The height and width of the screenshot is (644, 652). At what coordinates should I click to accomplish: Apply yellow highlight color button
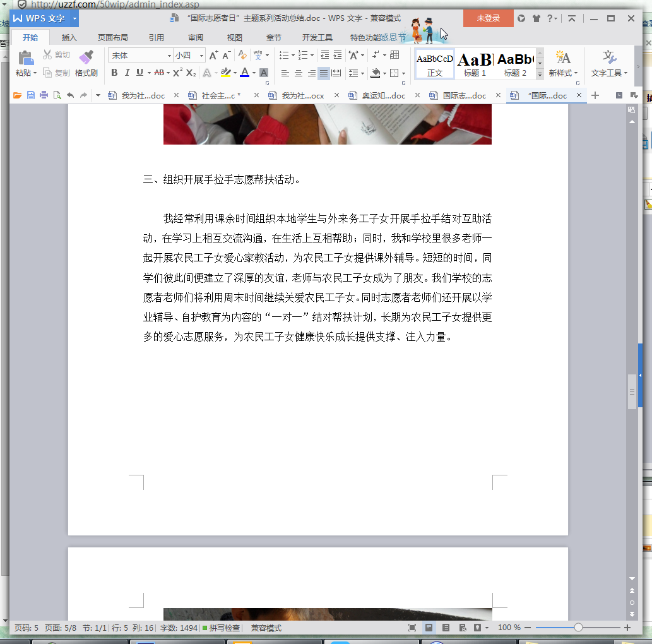coord(226,73)
